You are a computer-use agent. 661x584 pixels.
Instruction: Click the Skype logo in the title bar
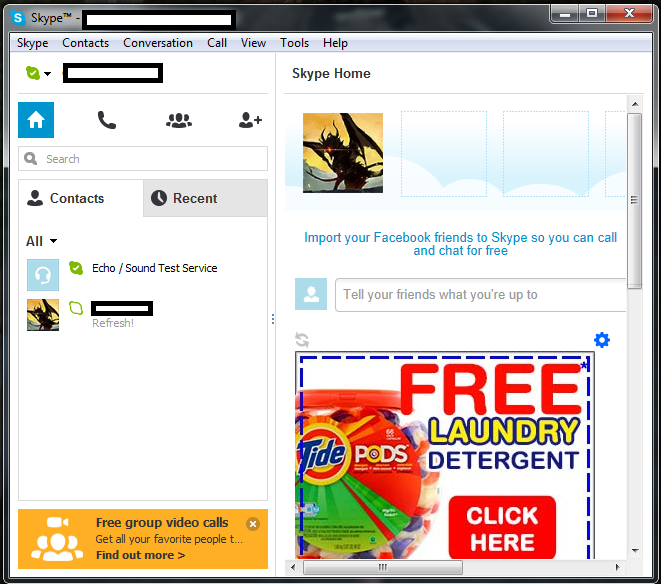click(x=18, y=18)
